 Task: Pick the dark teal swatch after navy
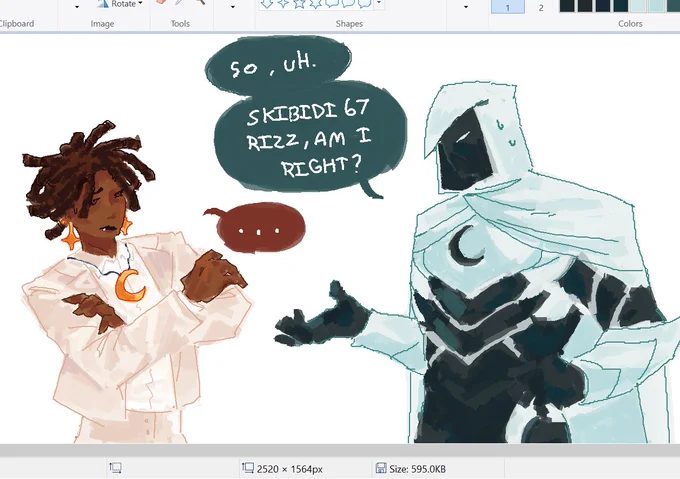pos(621,5)
